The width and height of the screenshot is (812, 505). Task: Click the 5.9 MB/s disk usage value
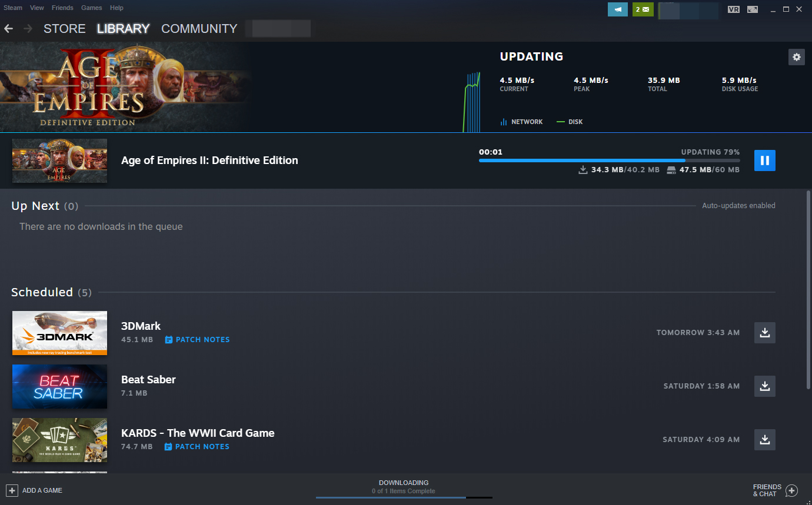pos(739,81)
